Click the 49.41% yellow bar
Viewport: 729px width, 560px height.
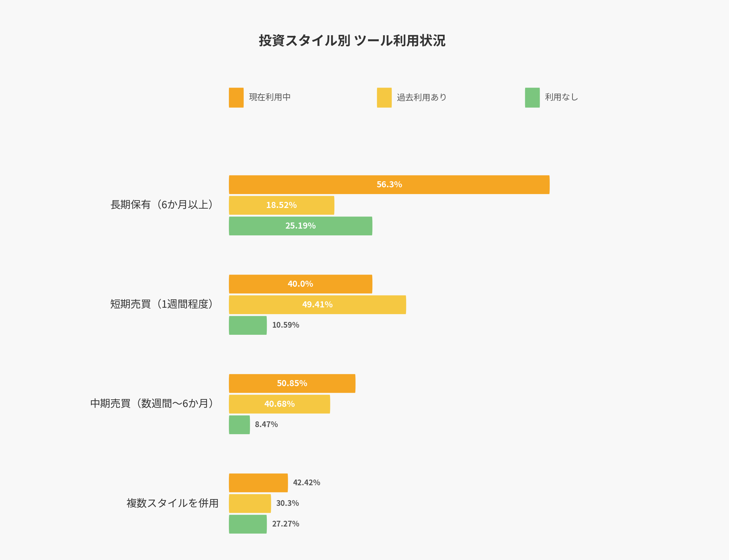point(317,305)
